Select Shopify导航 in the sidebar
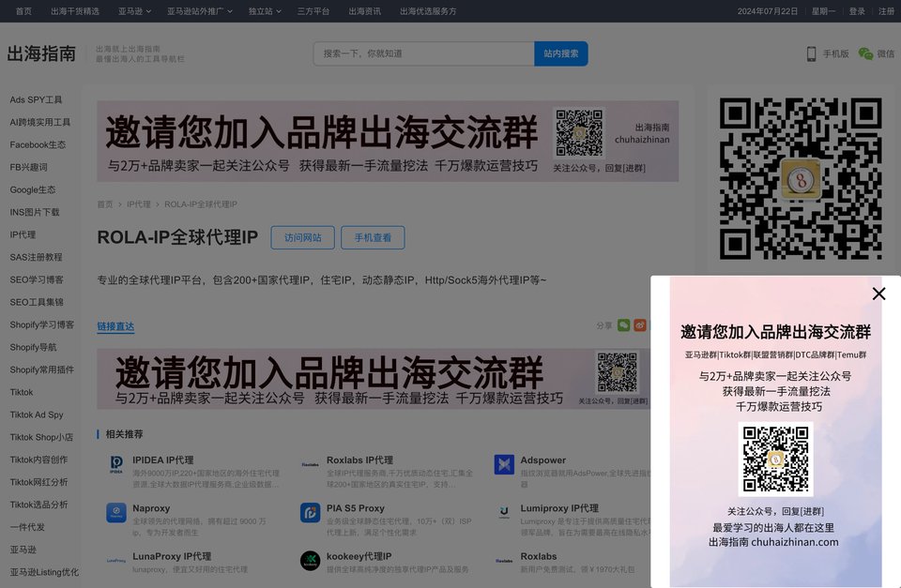 34,347
